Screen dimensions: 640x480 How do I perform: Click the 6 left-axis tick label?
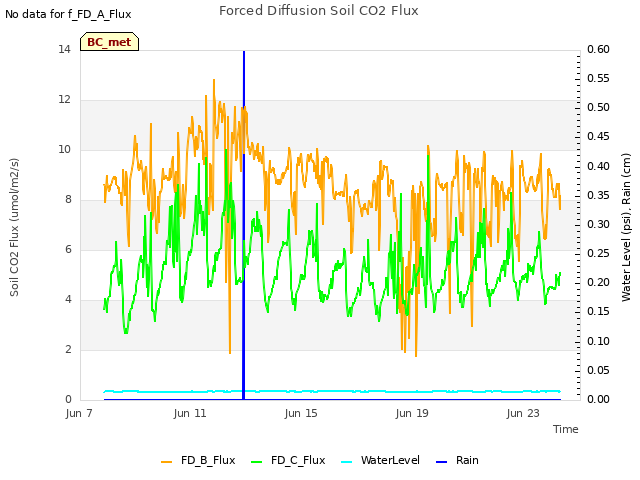(x=68, y=250)
